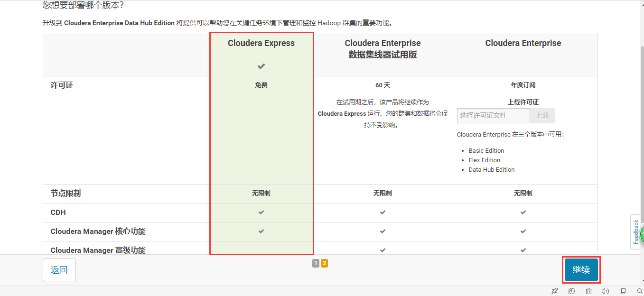This screenshot has width=644, height=296.
Task: Click Flex Edition list item
Action: tap(485, 160)
